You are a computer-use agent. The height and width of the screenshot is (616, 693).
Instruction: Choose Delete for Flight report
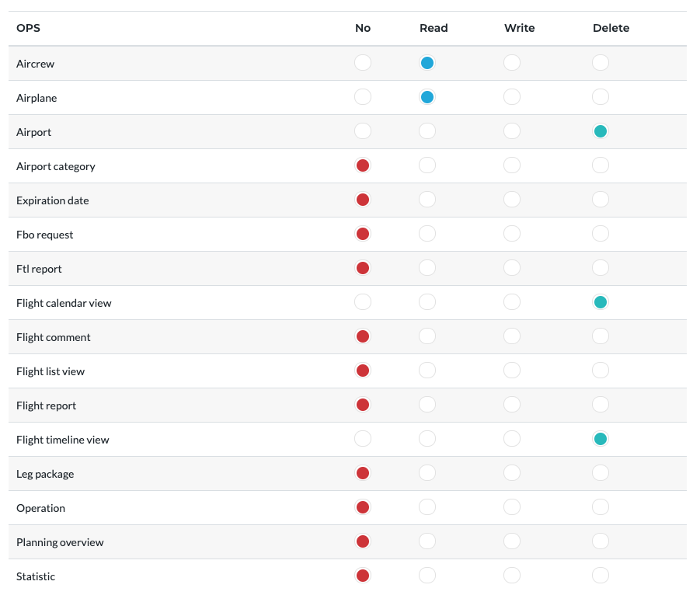tap(601, 405)
